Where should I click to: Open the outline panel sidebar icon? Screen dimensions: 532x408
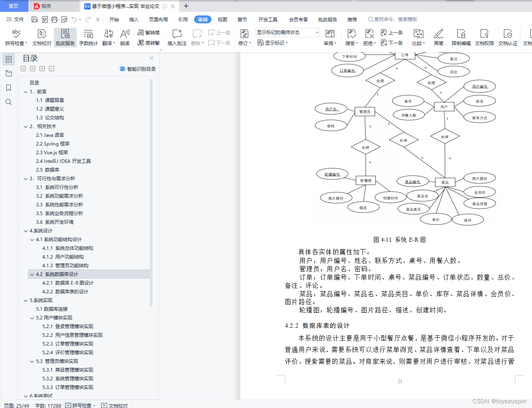pyautogui.click(x=9, y=59)
